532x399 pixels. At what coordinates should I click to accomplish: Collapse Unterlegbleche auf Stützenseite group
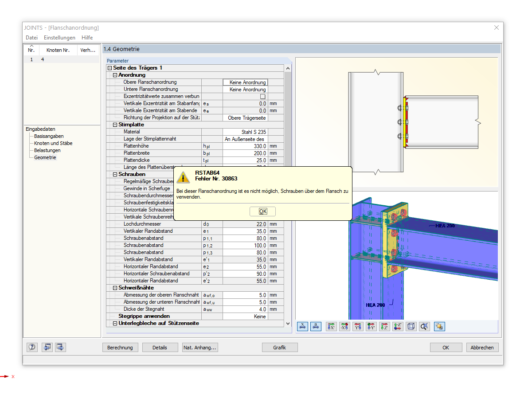(115, 323)
